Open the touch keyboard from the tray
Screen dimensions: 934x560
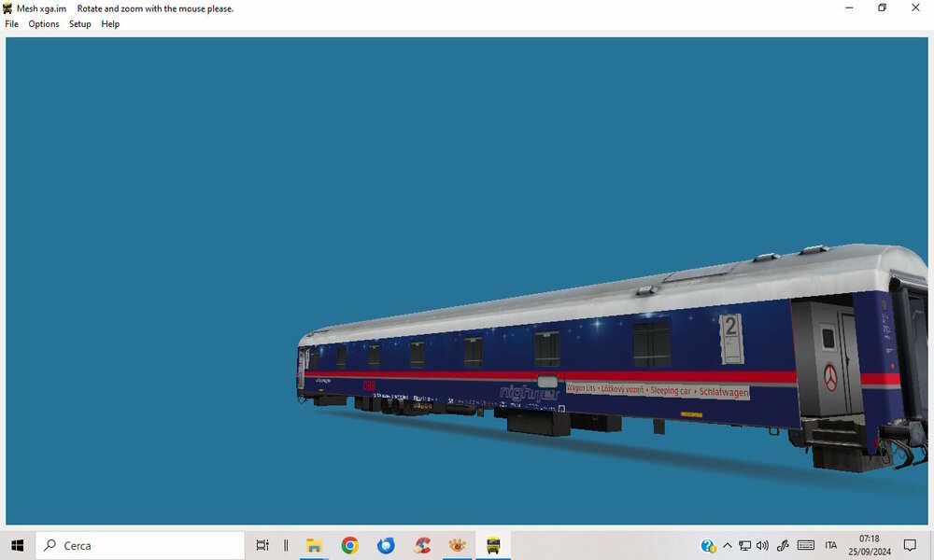[806, 545]
